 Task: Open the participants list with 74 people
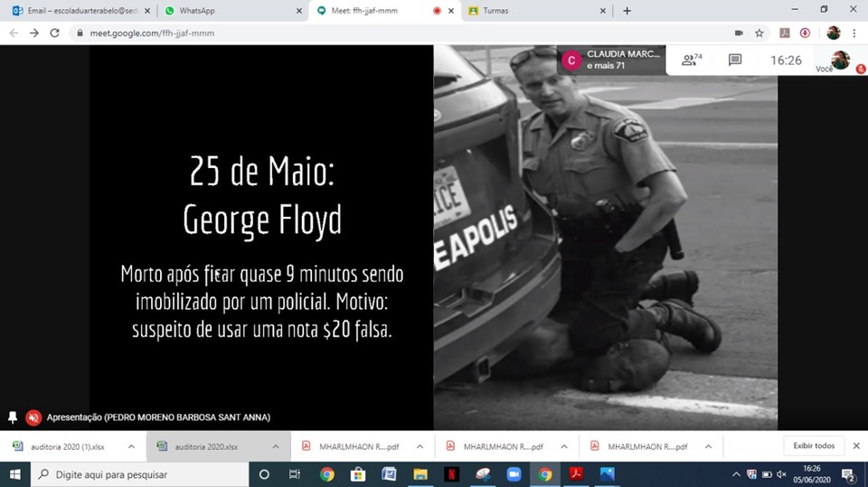click(692, 61)
